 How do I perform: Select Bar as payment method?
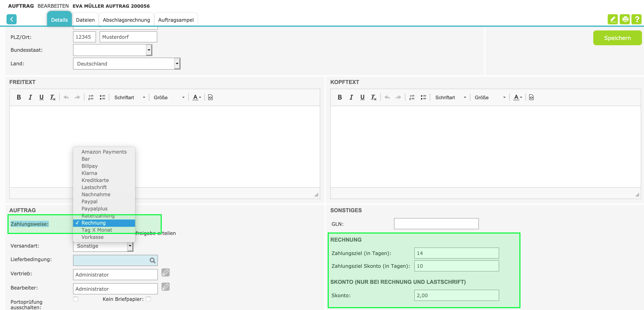[x=104, y=159]
